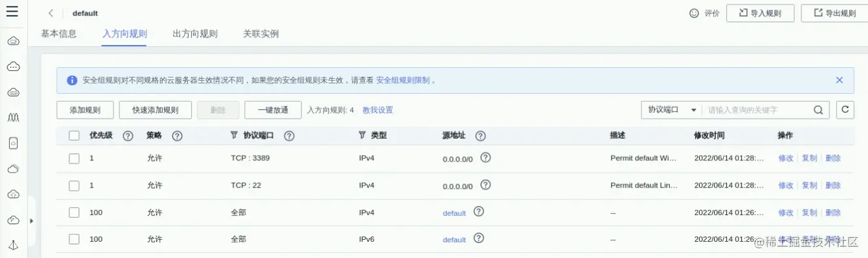
Task: Click 修改 in TCP : 22 row
Action: (786, 186)
